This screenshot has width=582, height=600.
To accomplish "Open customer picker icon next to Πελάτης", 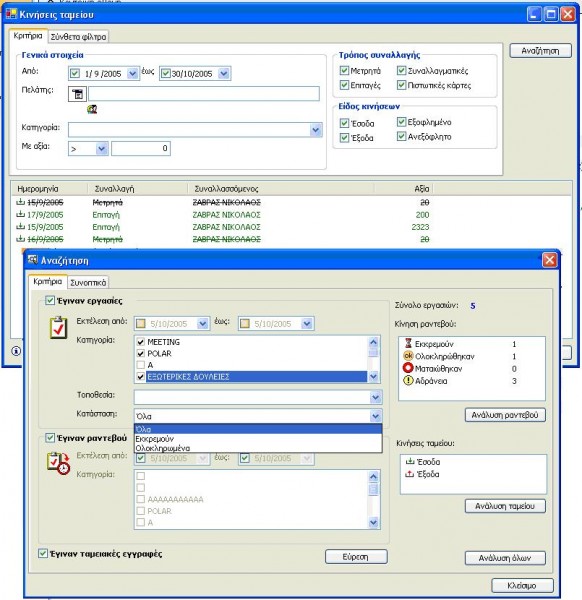I will pos(77,94).
